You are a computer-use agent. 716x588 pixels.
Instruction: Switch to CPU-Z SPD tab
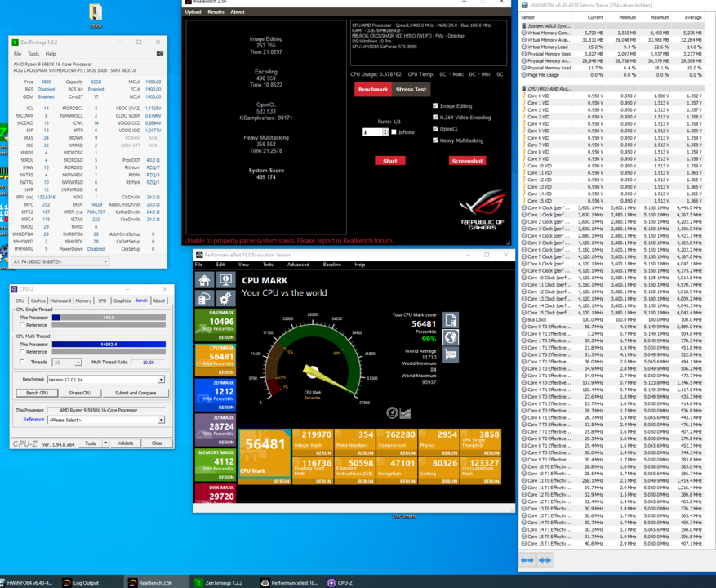point(102,301)
